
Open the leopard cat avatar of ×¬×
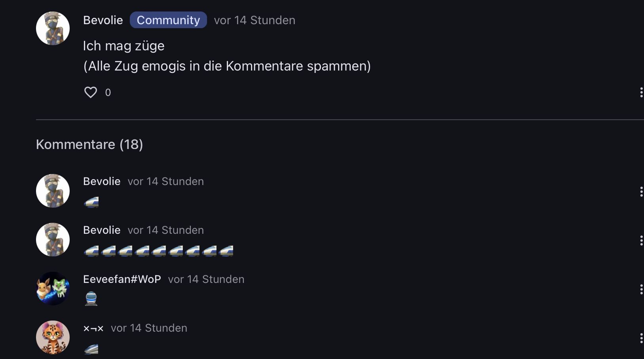pyautogui.click(x=53, y=337)
